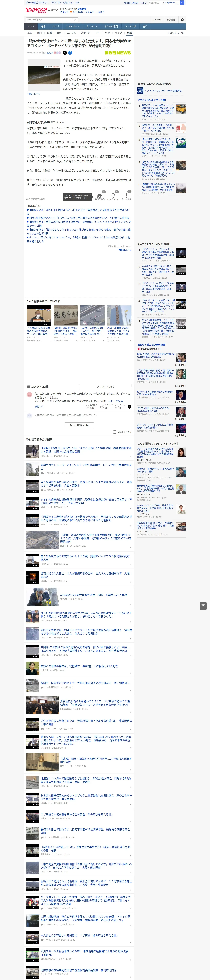Click the MBS NEWS logo
210x980 pixels.
117,53
